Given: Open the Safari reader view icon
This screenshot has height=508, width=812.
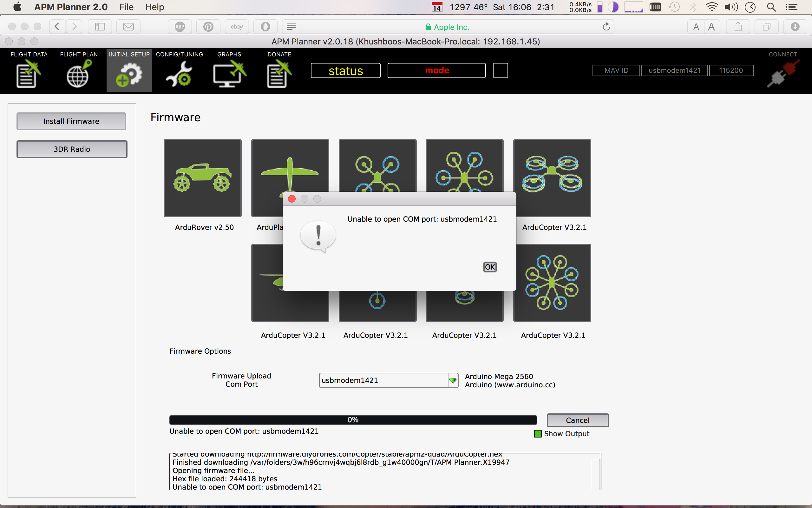Looking at the screenshot, I should 292,27.
